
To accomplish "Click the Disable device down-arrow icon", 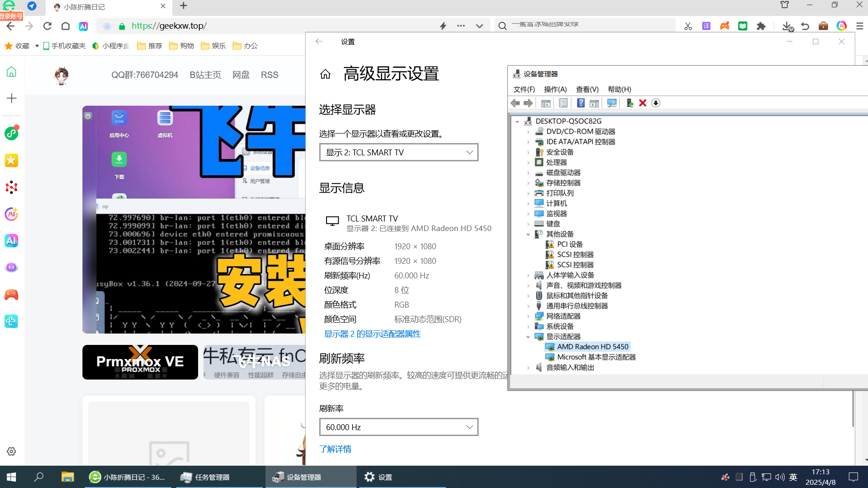I will click(x=656, y=103).
